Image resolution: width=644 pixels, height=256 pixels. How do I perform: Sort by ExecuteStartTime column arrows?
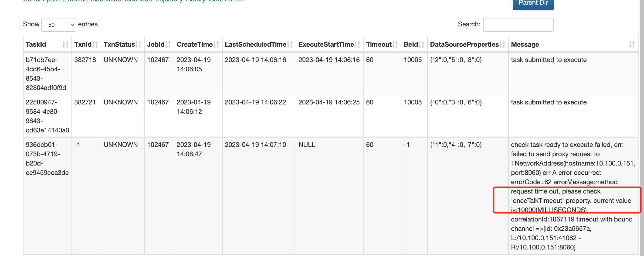coord(357,45)
